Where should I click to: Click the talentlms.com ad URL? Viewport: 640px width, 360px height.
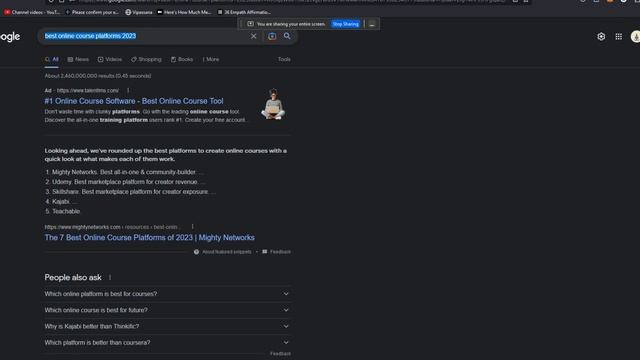pyautogui.click(x=88, y=91)
